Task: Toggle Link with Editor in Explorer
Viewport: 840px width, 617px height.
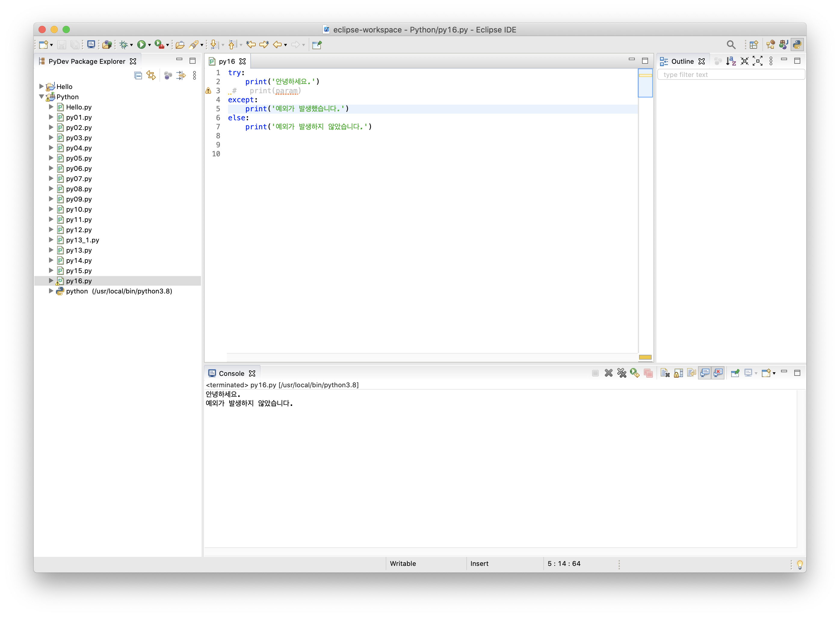Action: [x=151, y=75]
